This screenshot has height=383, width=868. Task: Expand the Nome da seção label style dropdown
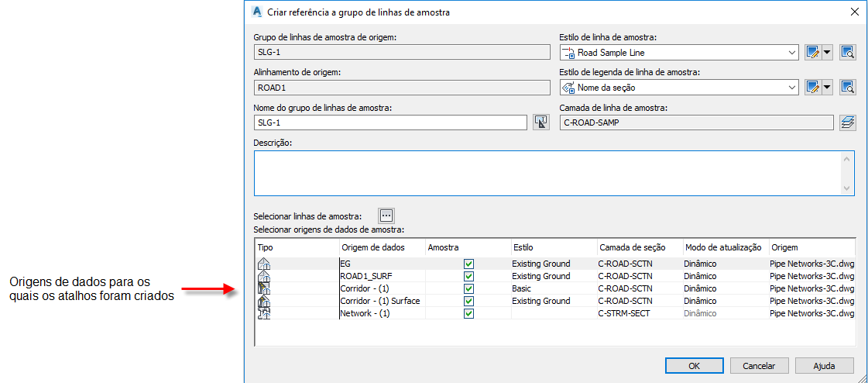[x=791, y=87]
